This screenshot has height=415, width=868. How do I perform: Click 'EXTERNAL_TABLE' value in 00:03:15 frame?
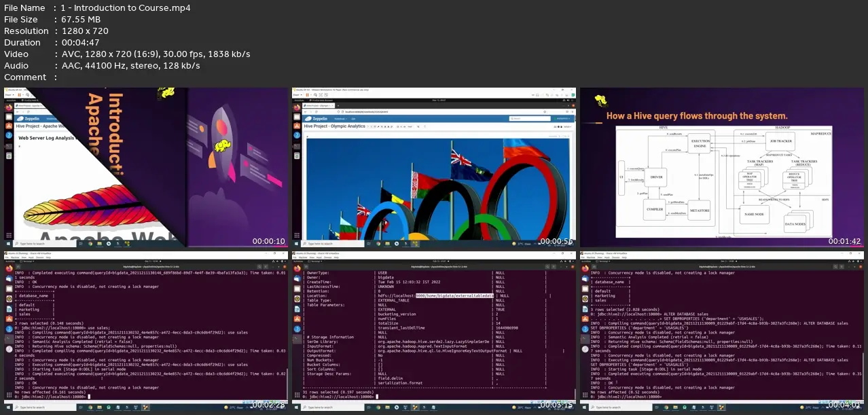click(x=394, y=301)
